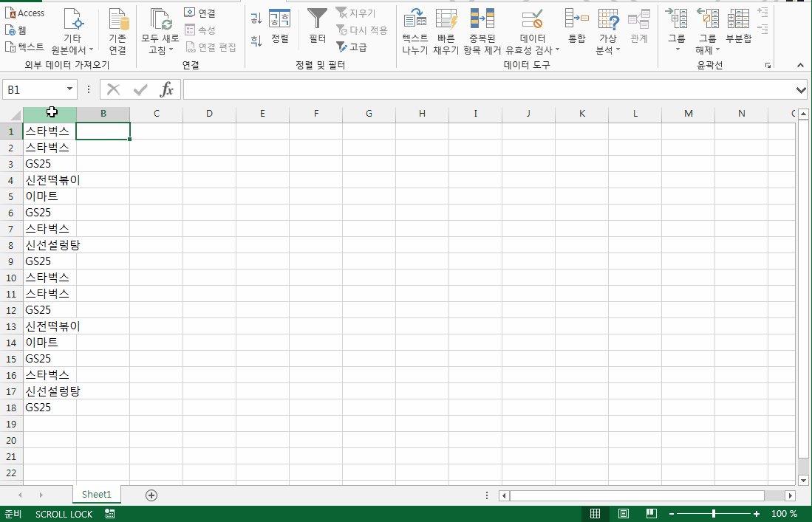Viewport: 812px width, 522px height.
Task: Switch to Page Layout view
Action: (624, 514)
